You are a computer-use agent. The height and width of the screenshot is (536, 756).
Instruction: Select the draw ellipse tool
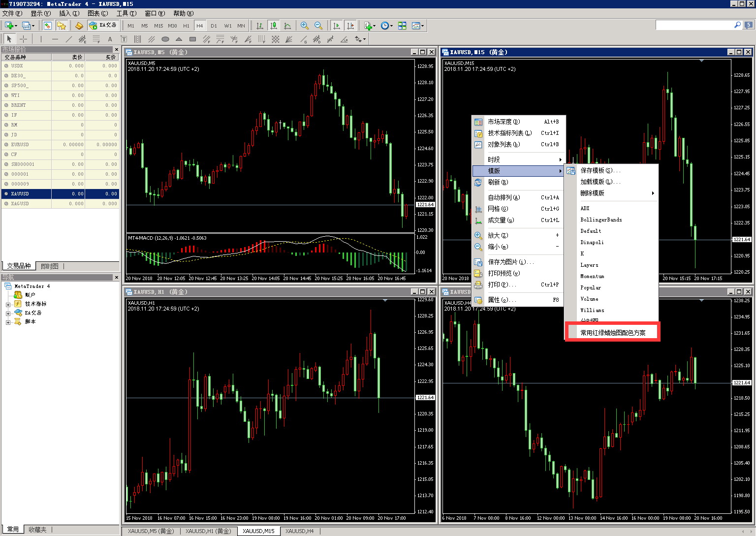pyautogui.click(x=165, y=39)
